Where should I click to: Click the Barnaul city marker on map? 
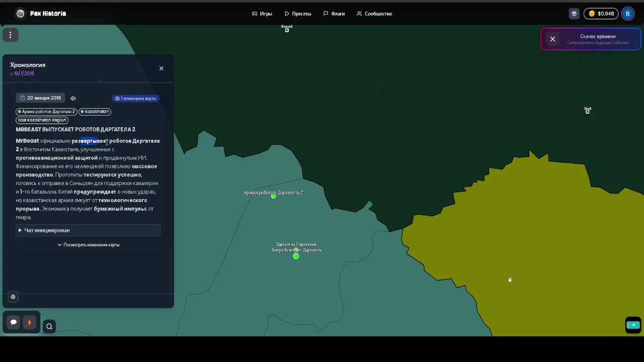287,30
